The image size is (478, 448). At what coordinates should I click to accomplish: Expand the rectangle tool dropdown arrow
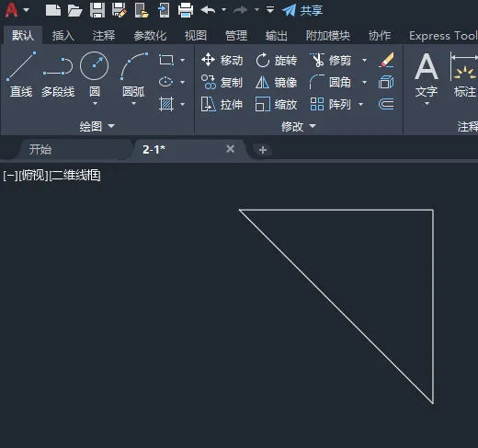182,60
